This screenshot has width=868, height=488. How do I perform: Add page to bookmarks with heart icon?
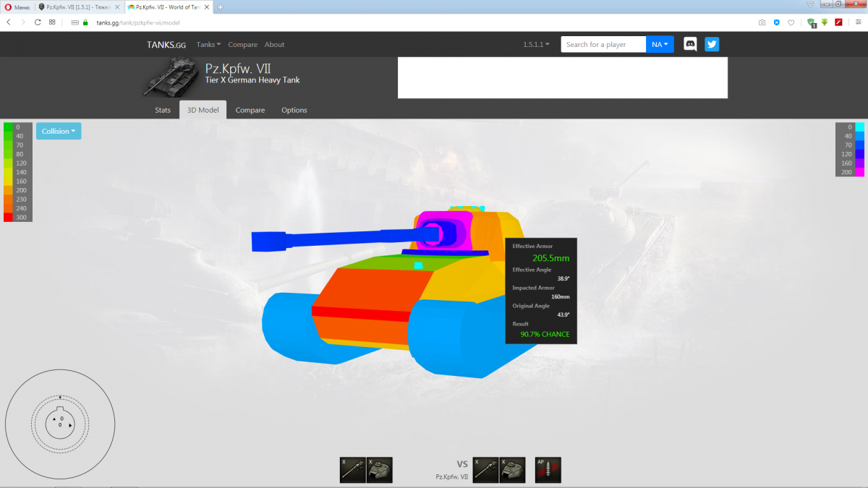(791, 22)
